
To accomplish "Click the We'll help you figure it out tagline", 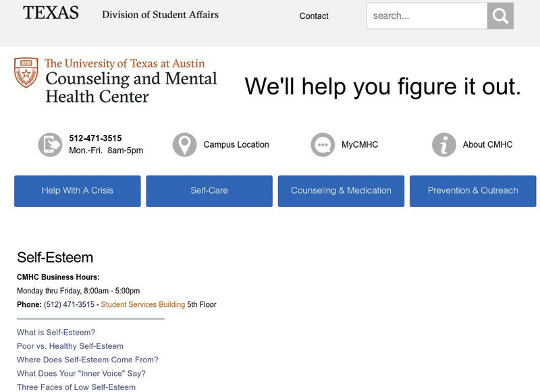I will coord(383,86).
